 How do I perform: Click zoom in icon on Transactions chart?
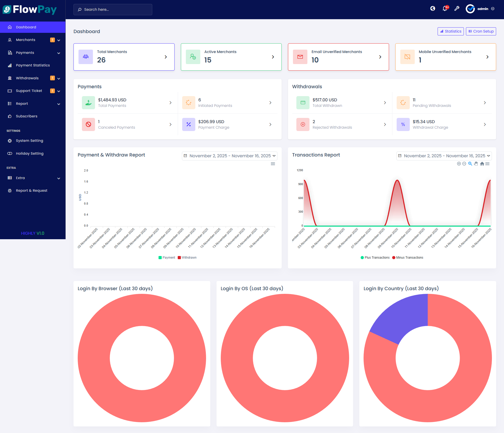(459, 164)
